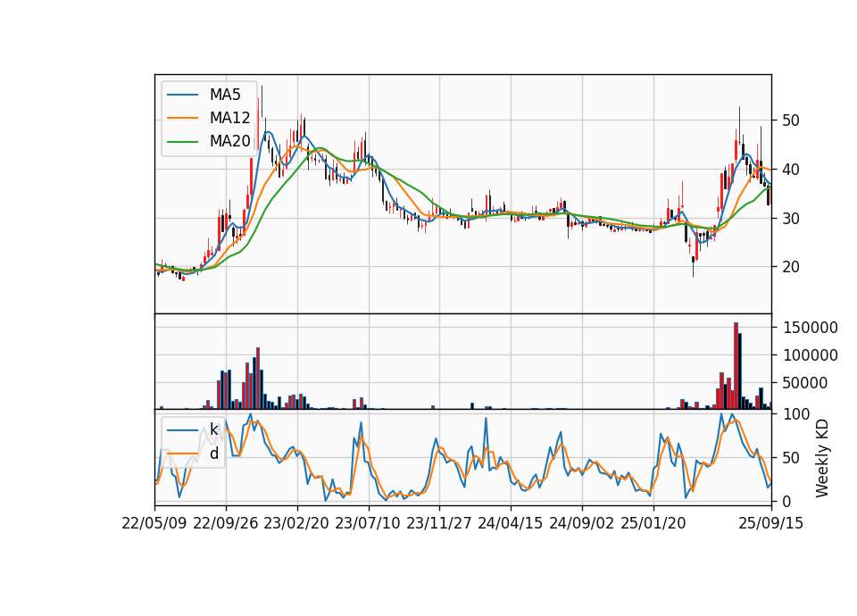The image size is (857, 616).
Task: Click the 23/07/10 date label
Action: click(368, 523)
